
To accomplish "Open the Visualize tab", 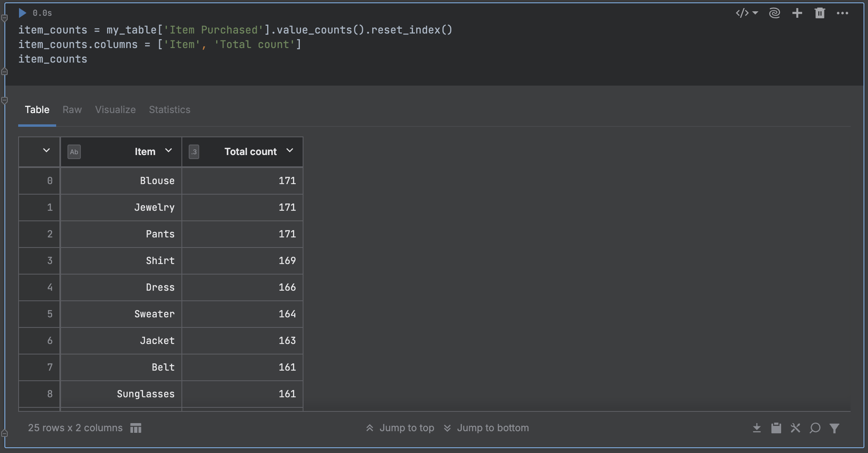I will pos(115,110).
